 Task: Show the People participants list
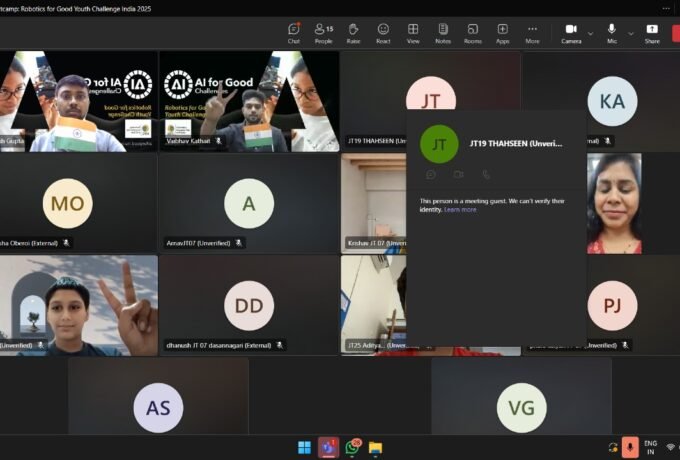coord(323,33)
